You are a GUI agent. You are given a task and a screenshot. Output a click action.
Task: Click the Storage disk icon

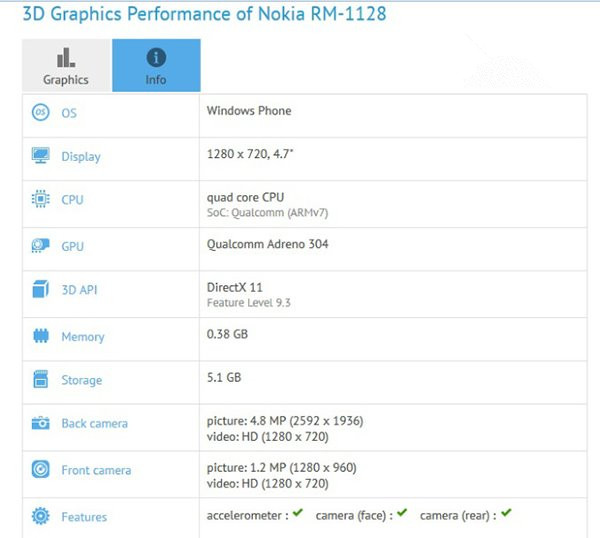(x=40, y=380)
